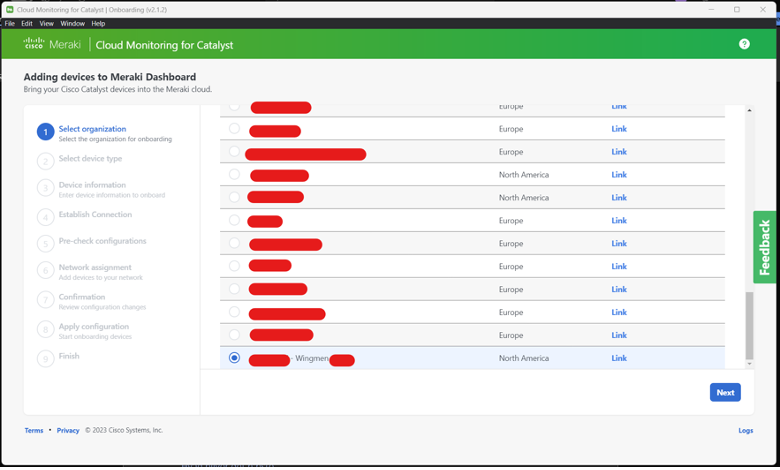Screen dimensions: 780x470
Task: Open the green Feedback side tab
Action: [x=765, y=247]
